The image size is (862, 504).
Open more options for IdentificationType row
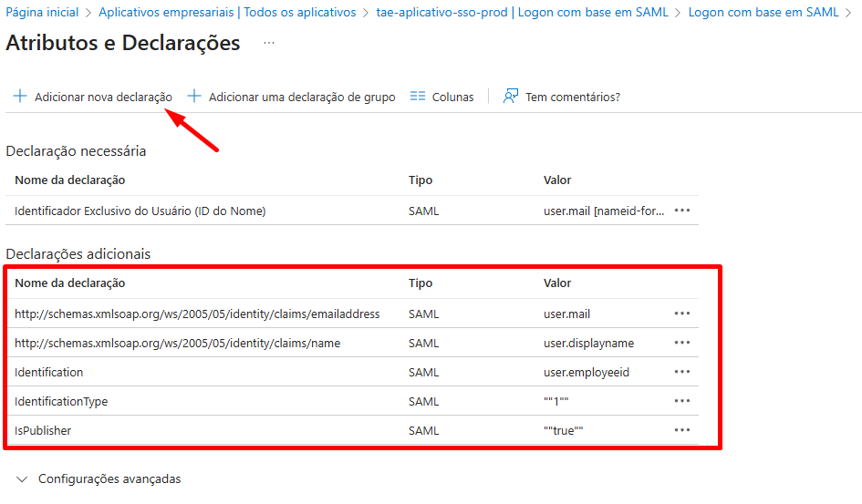[x=682, y=400]
